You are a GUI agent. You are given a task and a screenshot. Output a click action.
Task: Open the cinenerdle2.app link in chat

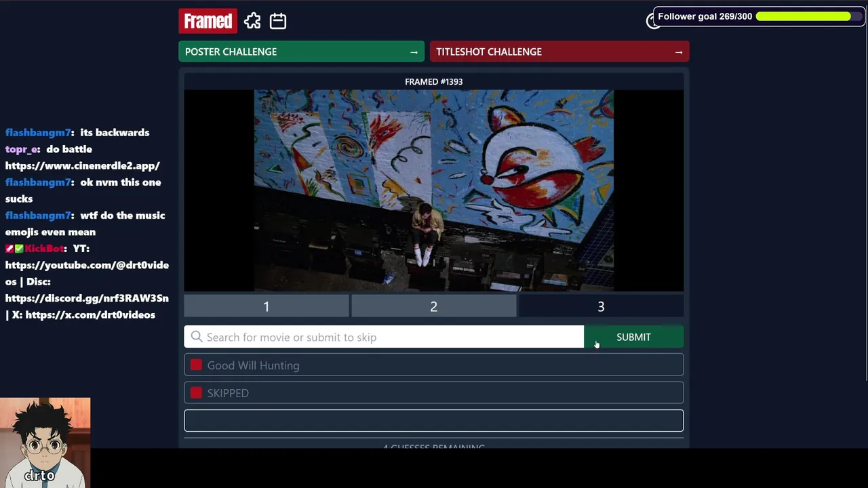83,165
